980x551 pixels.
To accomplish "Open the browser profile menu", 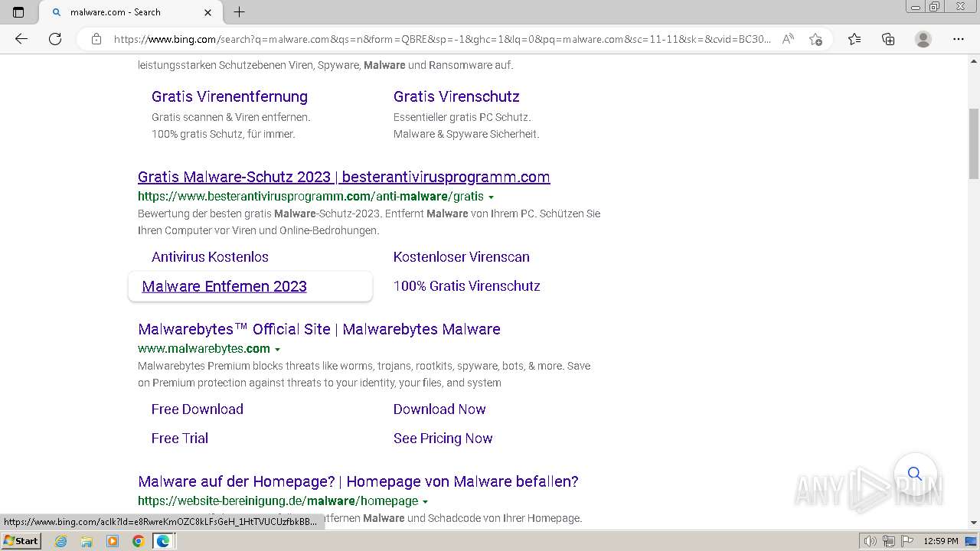I will click(923, 39).
